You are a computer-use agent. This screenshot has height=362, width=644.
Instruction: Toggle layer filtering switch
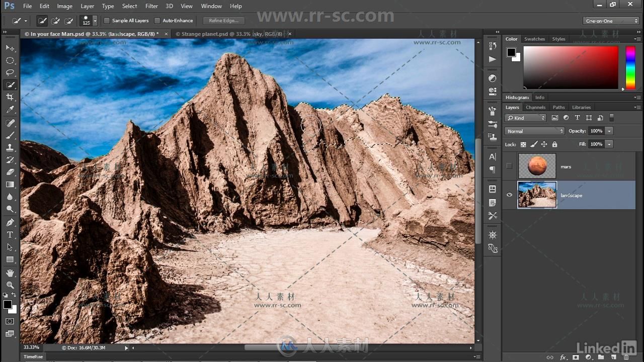click(x=611, y=118)
